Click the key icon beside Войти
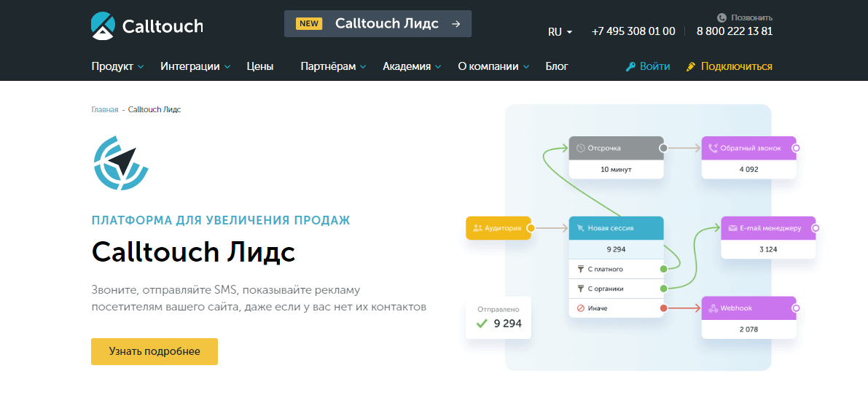868x403 pixels. pyautogui.click(x=630, y=66)
